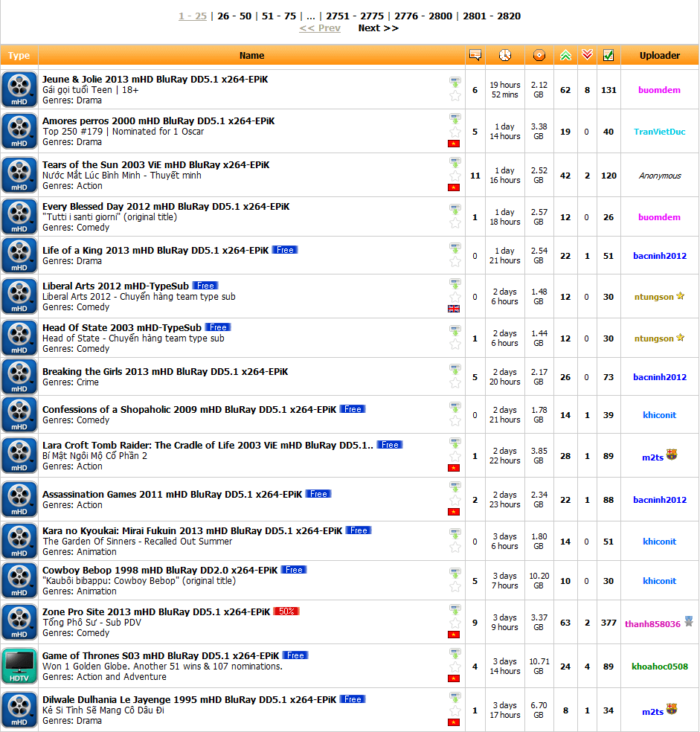Download icon for Cowboy Bebop 1998
This screenshot has height=732, width=700.
pyautogui.click(x=455, y=572)
